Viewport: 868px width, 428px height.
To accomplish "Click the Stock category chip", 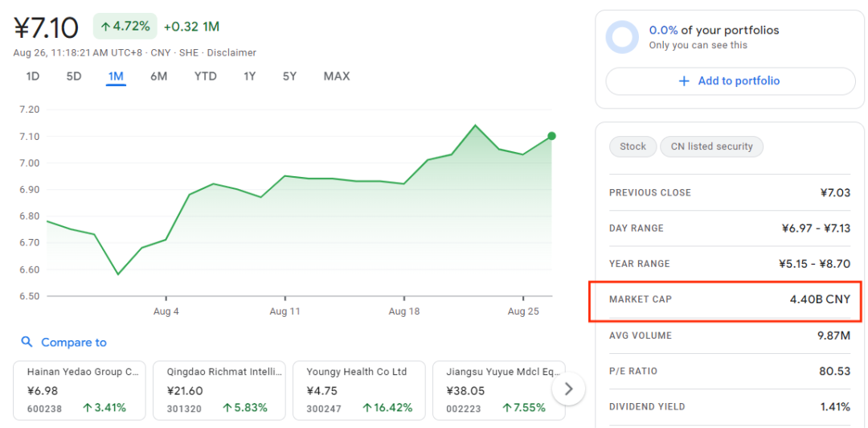I will tap(633, 146).
